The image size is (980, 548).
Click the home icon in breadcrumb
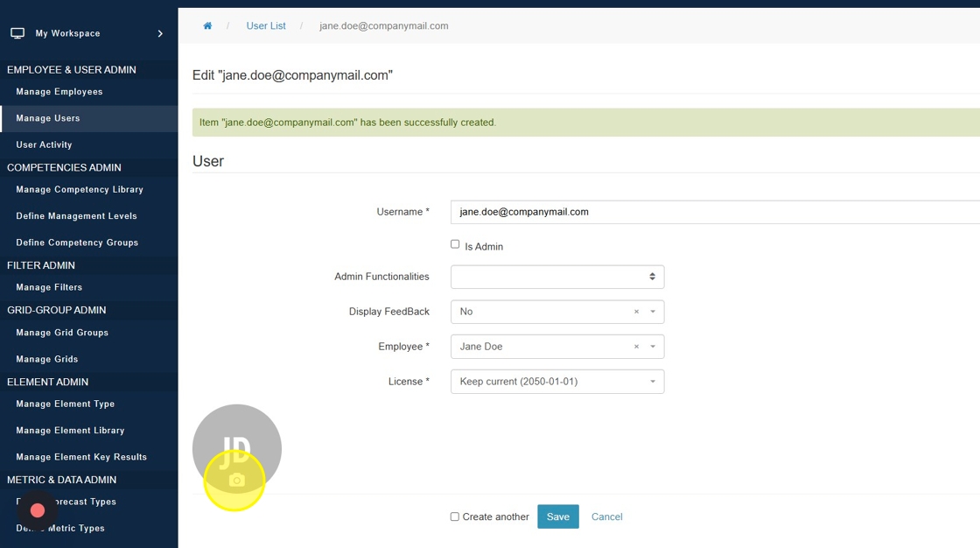click(207, 26)
